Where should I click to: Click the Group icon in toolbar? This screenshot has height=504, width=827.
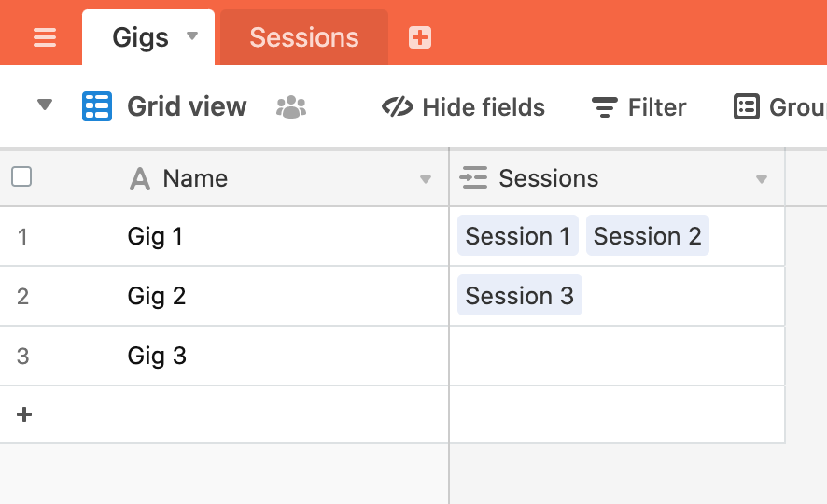(x=747, y=107)
